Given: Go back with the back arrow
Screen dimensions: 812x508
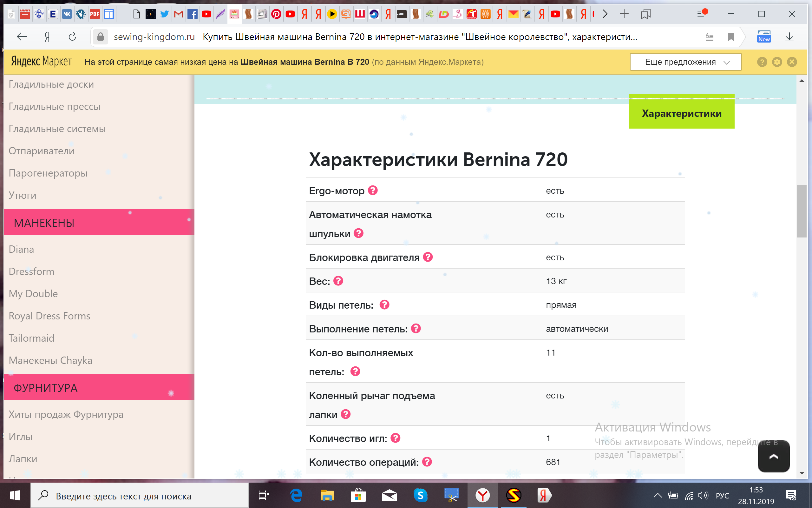Looking at the screenshot, I should point(22,37).
